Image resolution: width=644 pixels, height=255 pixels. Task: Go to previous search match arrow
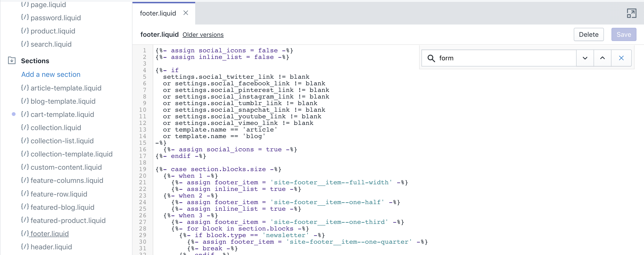click(x=602, y=58)
